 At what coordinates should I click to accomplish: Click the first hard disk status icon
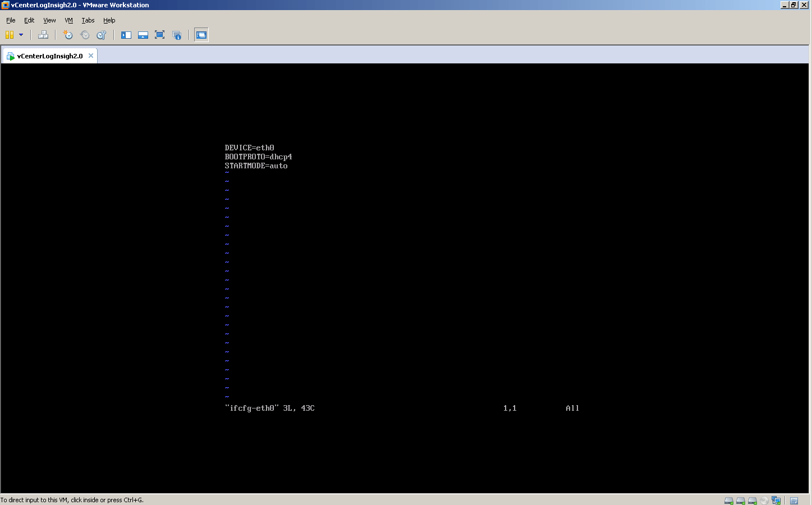pyautogui.click(x=728, y=500)
